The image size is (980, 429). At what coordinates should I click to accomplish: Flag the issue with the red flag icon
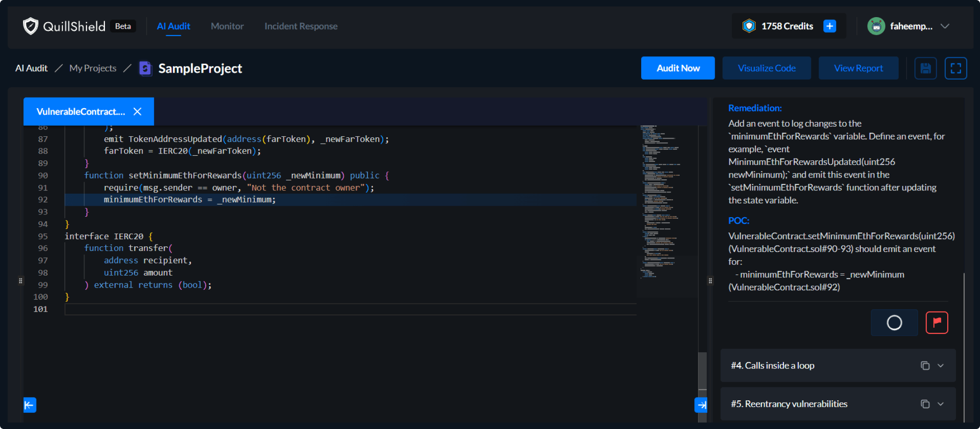pyautogui.click(x=937, y=323)
